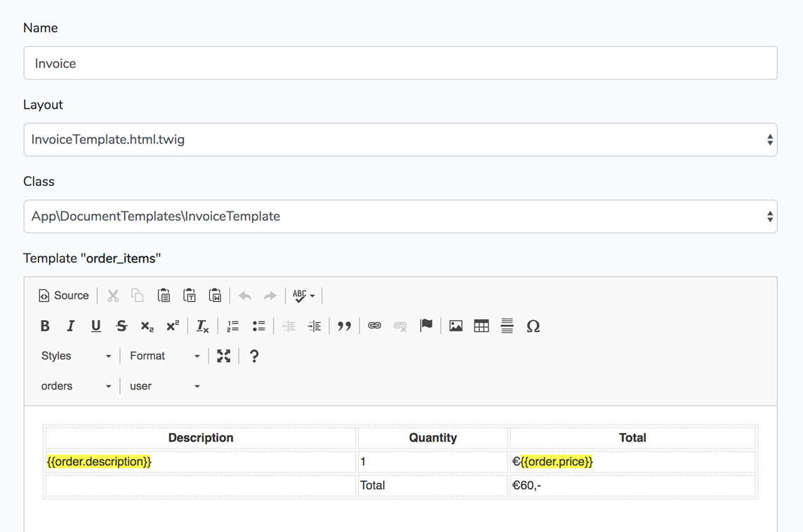Click the Link chain icon
This screenshot has width=803, height=532.
point(374,326)
